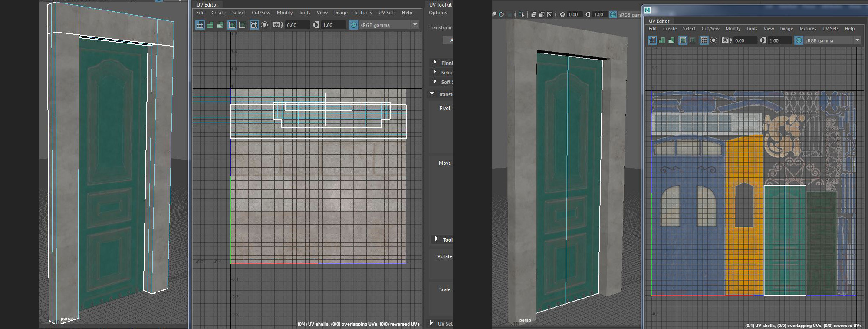Click exposure field 0.00 in left UV Editor

297,25
